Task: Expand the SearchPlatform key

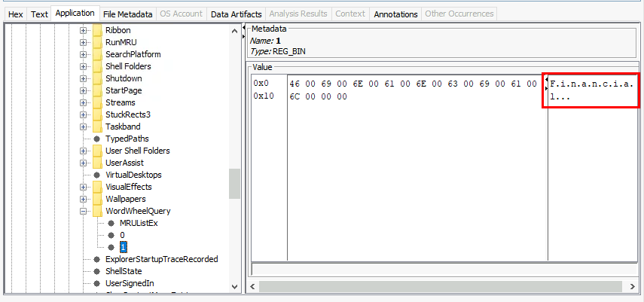Action: 84,54
